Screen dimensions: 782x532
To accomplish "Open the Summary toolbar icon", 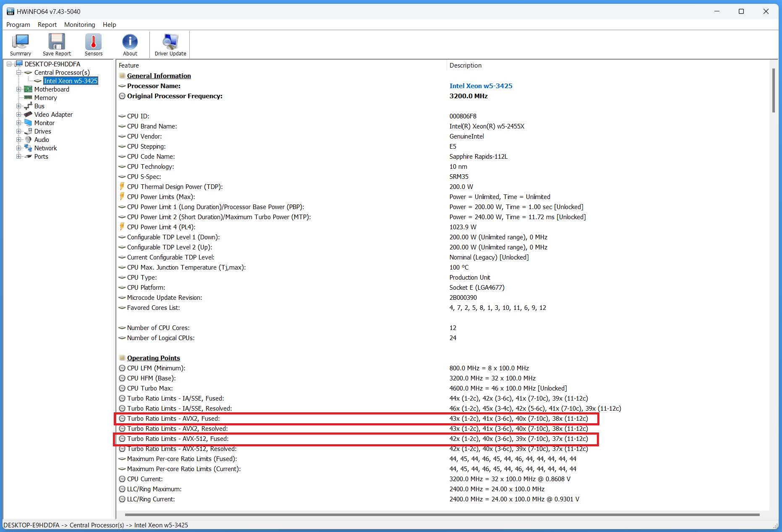I will 20,45.
